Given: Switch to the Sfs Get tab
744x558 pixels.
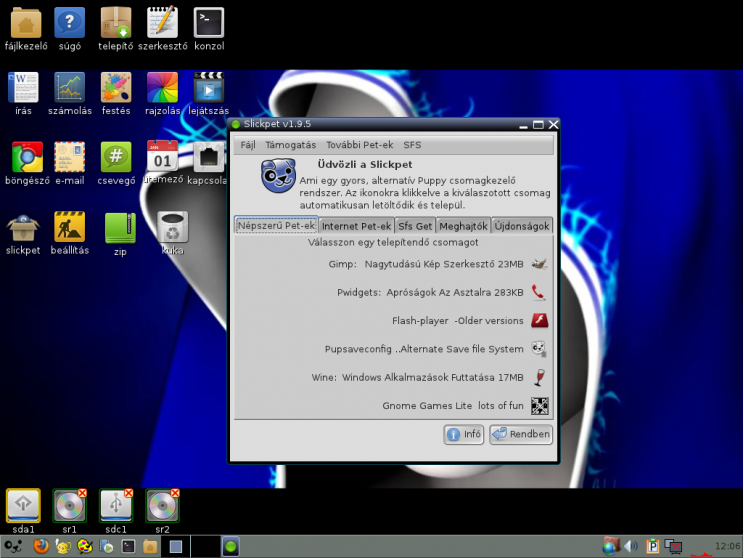Looking at the screenshot, I should (x=415, y=226).
